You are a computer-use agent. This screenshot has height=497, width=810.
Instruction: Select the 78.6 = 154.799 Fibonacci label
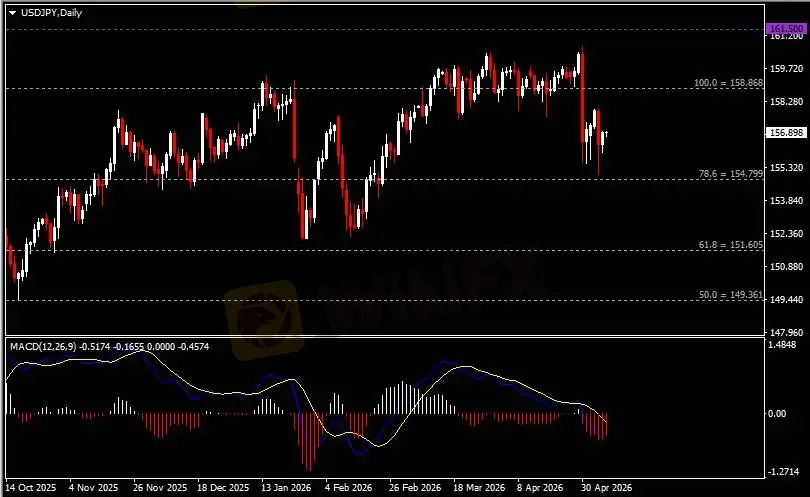pos(730,174)
